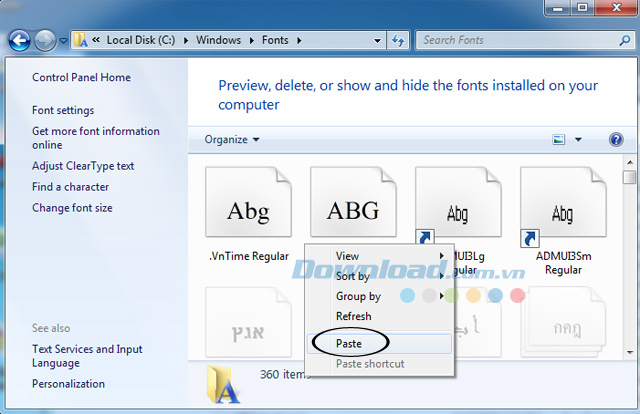Click the Windows breadcrumb segment

coord(218,40)
